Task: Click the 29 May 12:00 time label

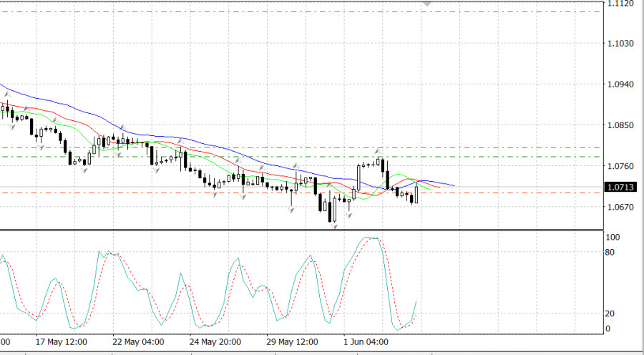Action: 291,341
